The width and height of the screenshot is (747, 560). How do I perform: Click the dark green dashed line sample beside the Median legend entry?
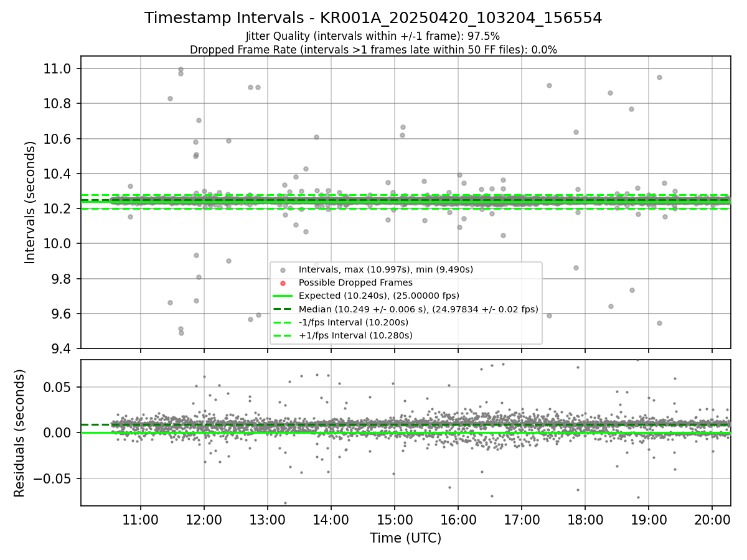point(283,309)
